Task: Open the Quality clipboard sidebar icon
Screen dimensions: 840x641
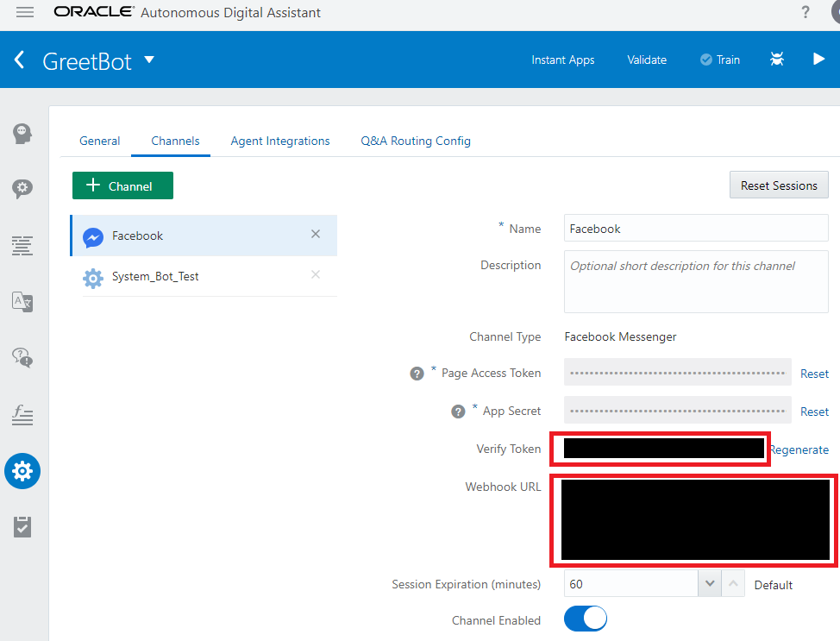Action: click(x=22, y=526)
